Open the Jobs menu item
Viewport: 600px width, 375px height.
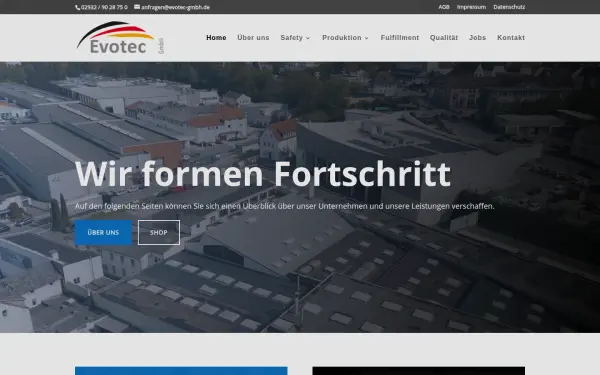477,38
